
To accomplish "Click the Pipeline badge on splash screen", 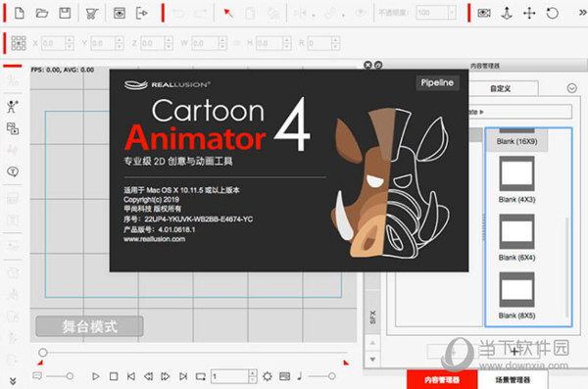I will pos(437,82).
